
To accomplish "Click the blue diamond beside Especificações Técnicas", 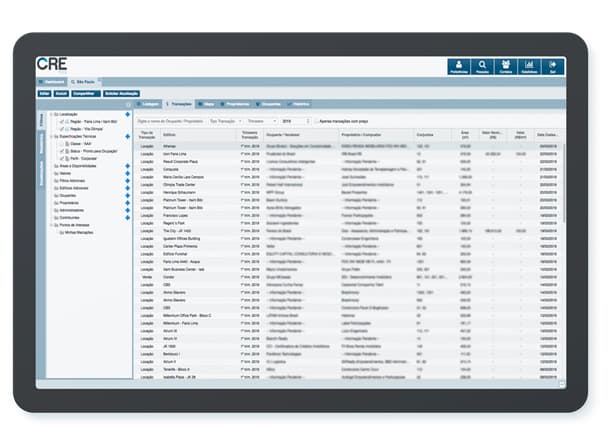I will (x=127, y=136).
